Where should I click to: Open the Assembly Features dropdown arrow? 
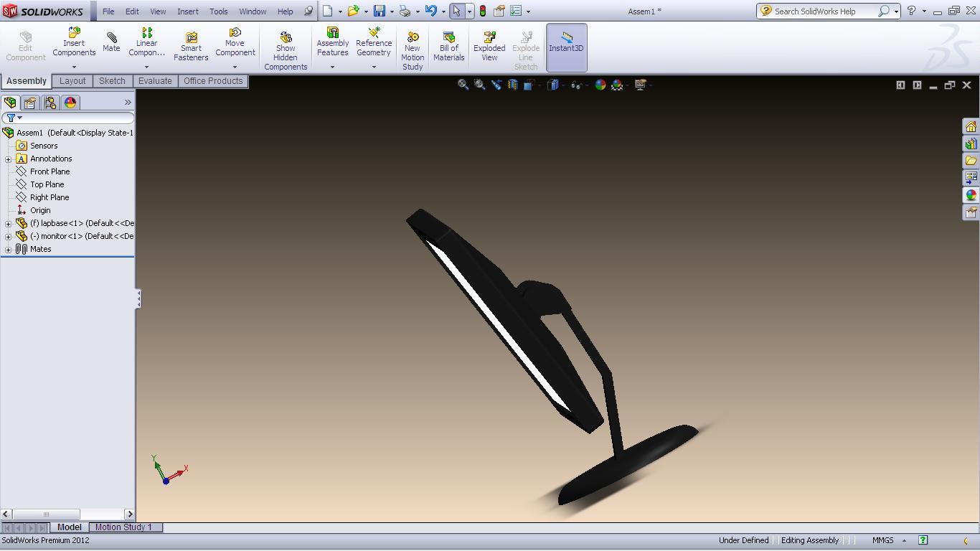(x=332, y=67)
